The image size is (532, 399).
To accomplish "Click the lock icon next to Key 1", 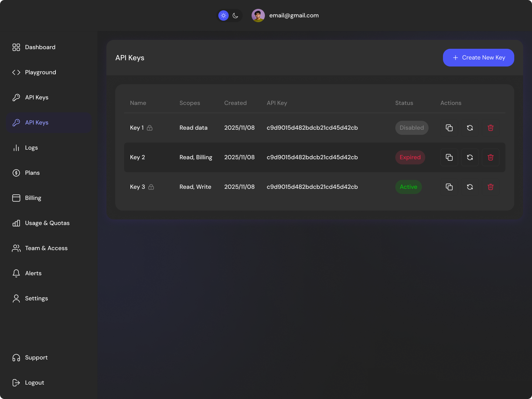I will pos(150,128).
